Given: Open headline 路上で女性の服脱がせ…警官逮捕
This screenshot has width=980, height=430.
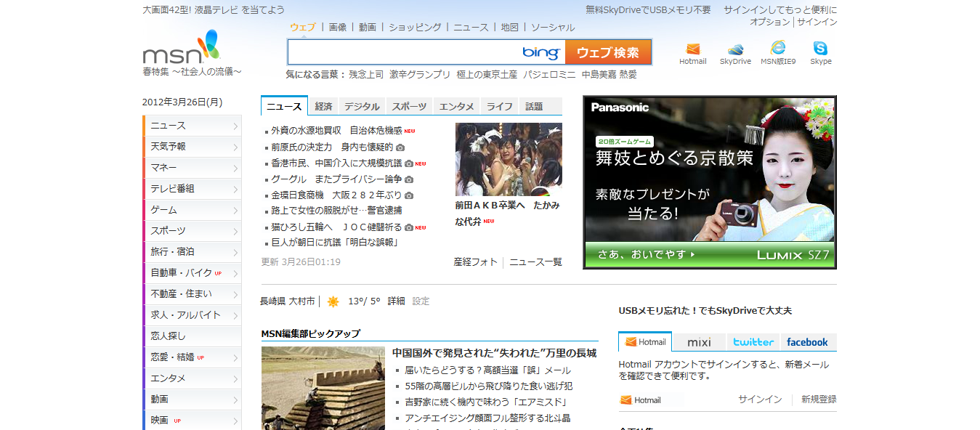Looking at the screenshot, I should (x=336, y=211).
